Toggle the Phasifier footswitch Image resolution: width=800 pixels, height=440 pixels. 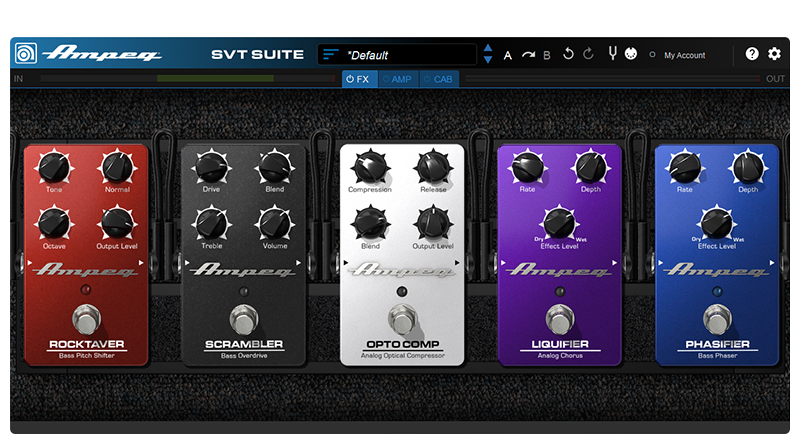pos(717,320)
